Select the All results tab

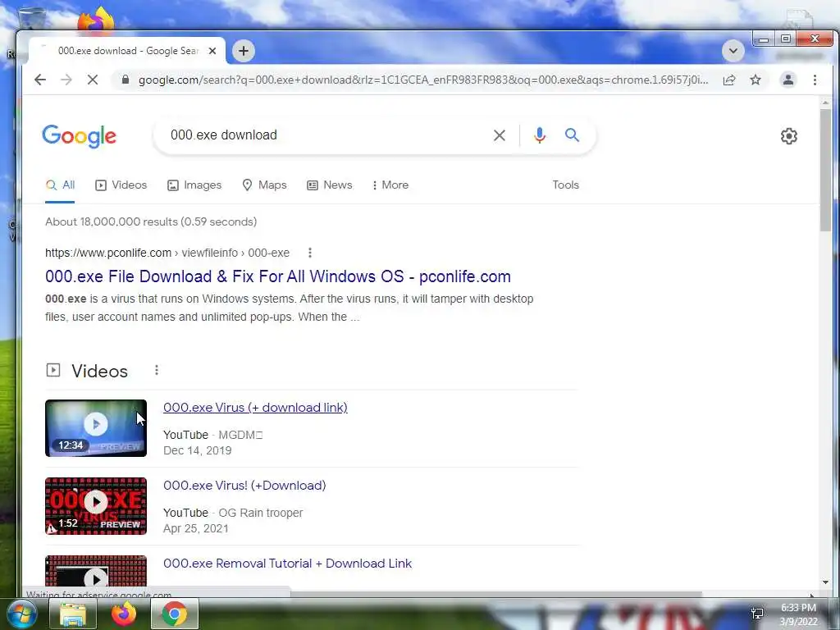click(x=60, y=185)
